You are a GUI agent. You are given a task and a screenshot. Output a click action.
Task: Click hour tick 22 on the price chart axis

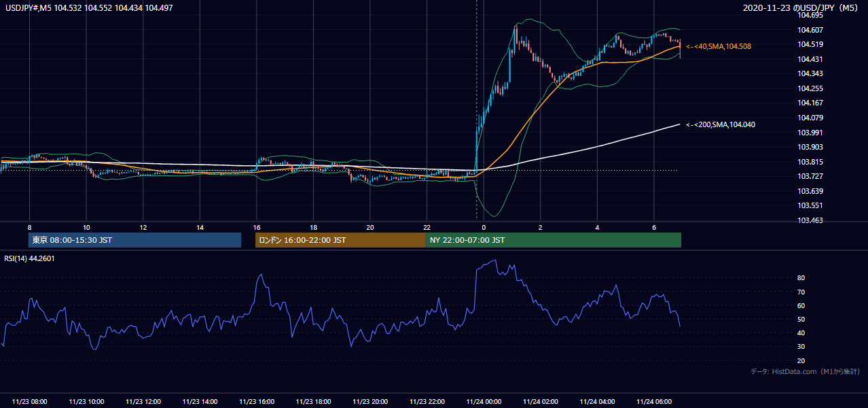tap(427, 227)
